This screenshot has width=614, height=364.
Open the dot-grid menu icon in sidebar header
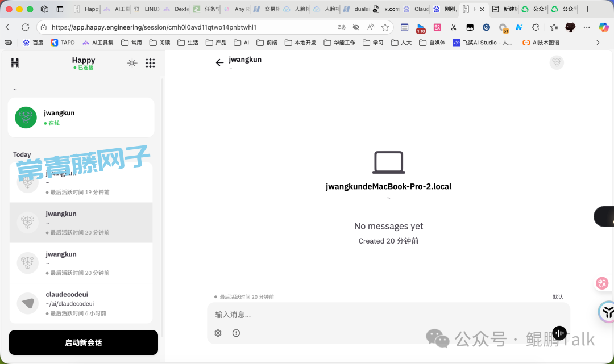pyautogui.click(x=150, y=63)
